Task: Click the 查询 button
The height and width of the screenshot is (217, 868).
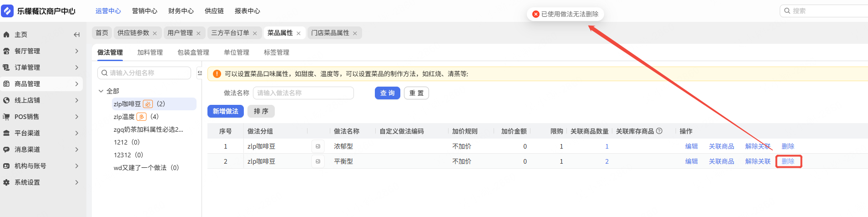Action: pyautogui.click(x=388, y=93)
